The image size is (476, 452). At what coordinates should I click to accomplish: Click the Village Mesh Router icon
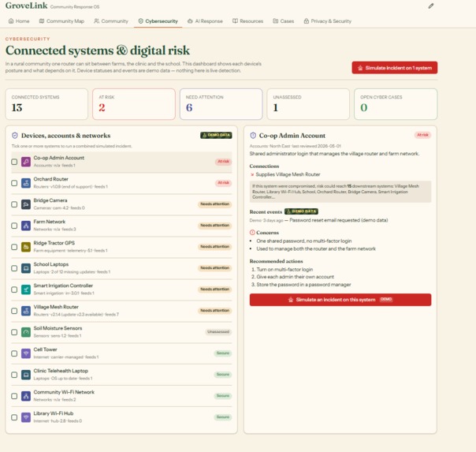coord(26,311)
